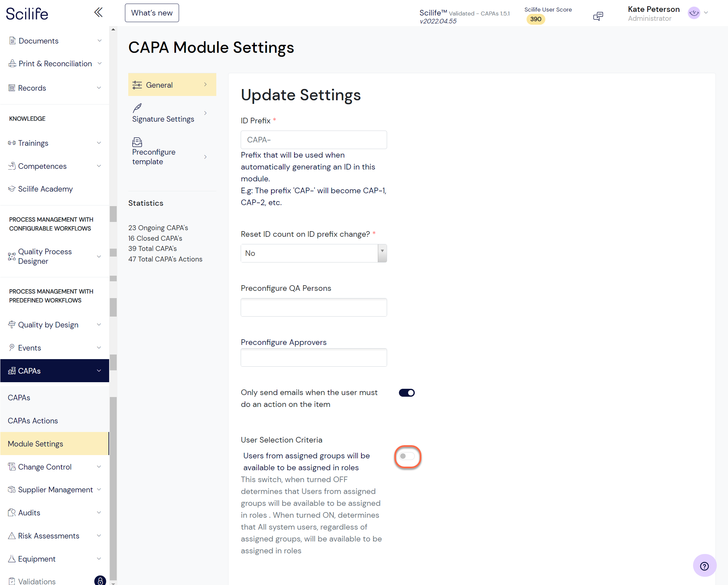Click the Supplier Management icon

[12, 490]
